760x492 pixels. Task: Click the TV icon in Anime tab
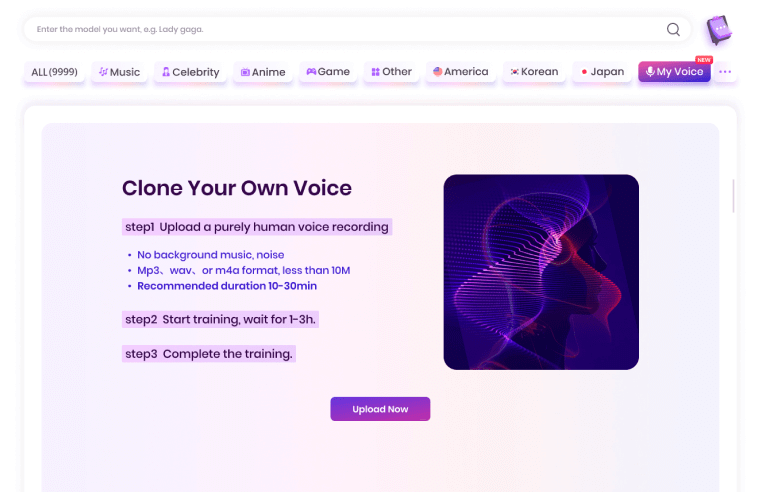(x=245, y=72)
